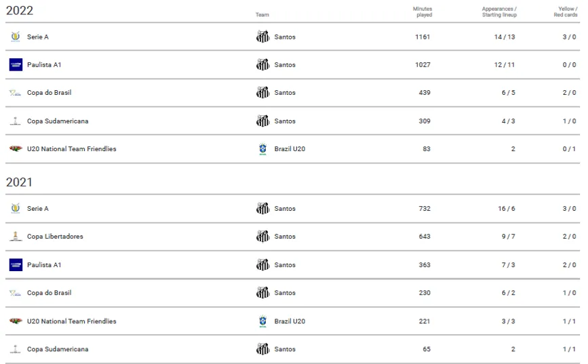The width and height of the screenshot is (588, 364).
Task: Click the Copa Libertadores trophy icon
Action: pyautogui.click(x=16, y=236)
